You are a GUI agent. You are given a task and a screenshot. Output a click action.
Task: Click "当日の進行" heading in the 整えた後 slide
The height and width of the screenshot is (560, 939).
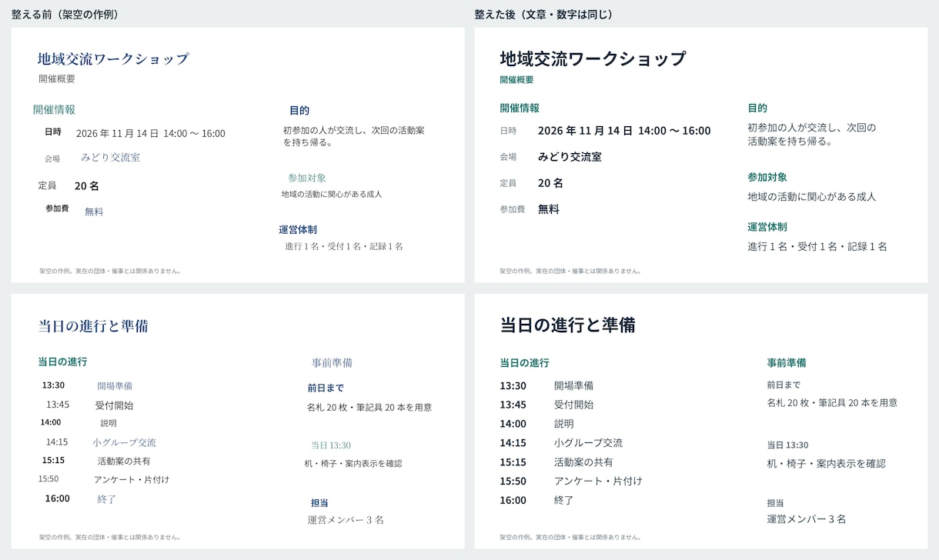(x=524, y=363)
